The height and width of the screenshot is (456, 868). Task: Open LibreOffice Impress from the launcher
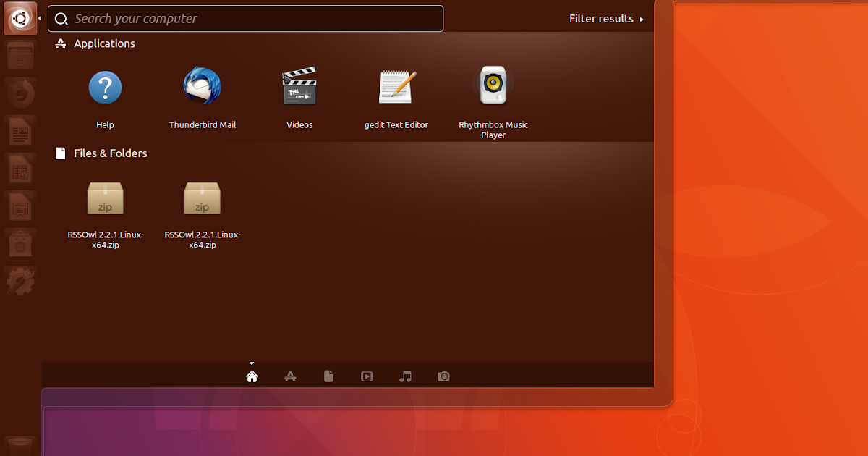click(20, 206)
